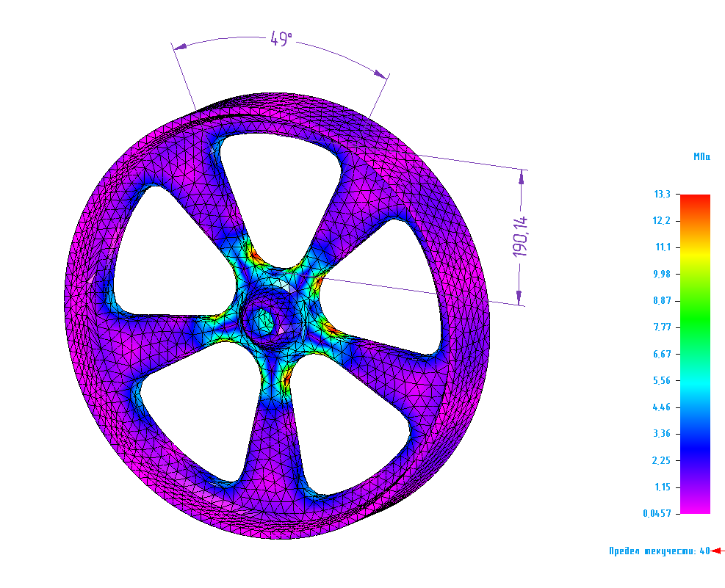The height and width of the screenshot is (588, 725).
Task: Click the 7,77 legend value
Action: 662,327
